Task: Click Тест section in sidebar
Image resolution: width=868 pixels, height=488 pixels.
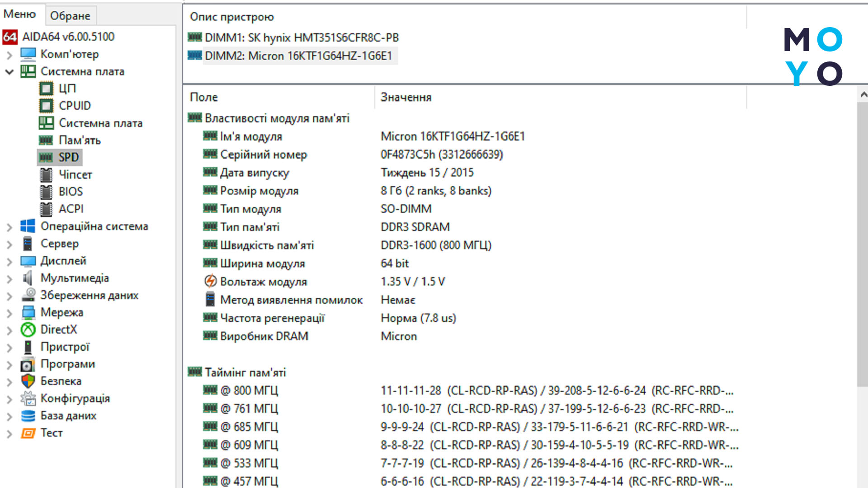Action: click(52, 432)
